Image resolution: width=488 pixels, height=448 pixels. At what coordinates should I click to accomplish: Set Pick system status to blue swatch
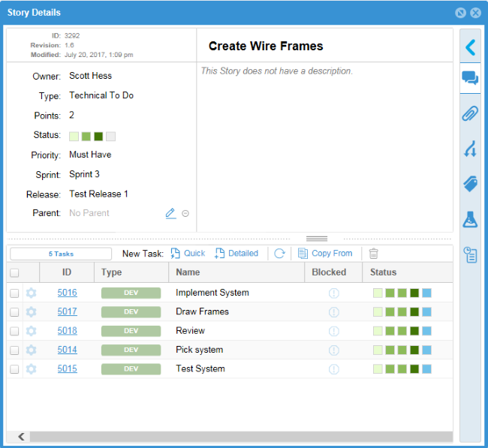426,350
